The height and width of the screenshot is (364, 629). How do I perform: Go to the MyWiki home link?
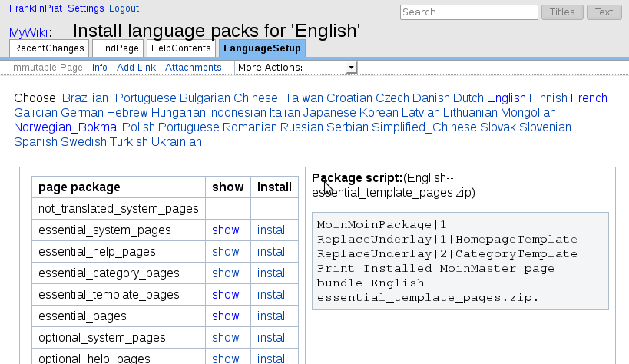28,32
